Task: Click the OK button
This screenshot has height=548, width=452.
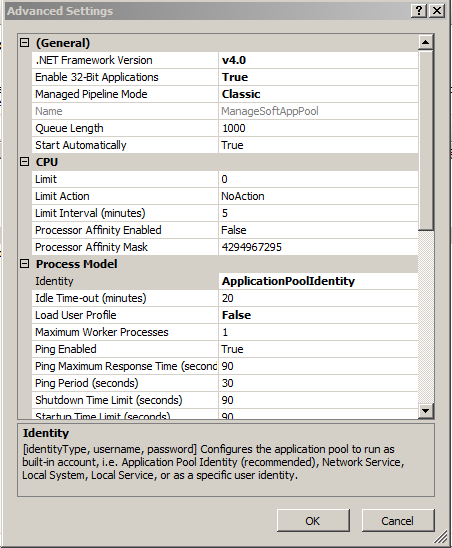Action: tap(313, 521)
